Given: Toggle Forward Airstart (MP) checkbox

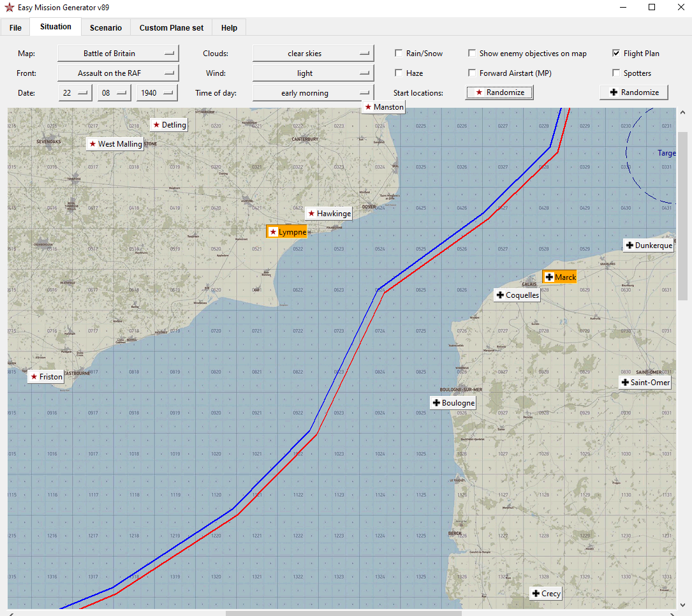Looking at the screenshot, I should [472, 73].
